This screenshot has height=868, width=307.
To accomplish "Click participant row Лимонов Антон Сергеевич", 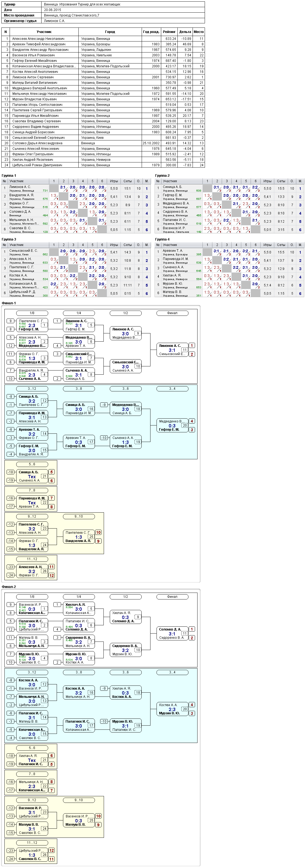I will coord(103,77).
